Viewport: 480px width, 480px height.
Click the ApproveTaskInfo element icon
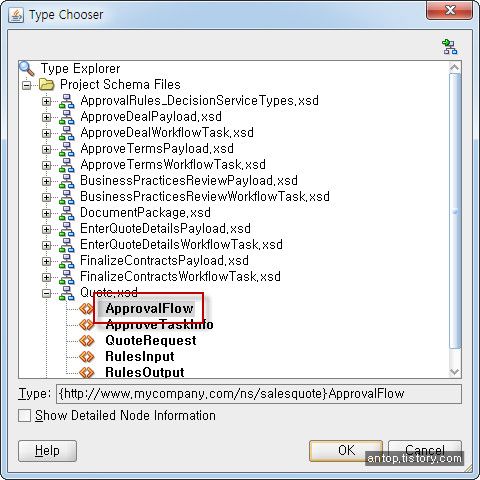point(87,325)
